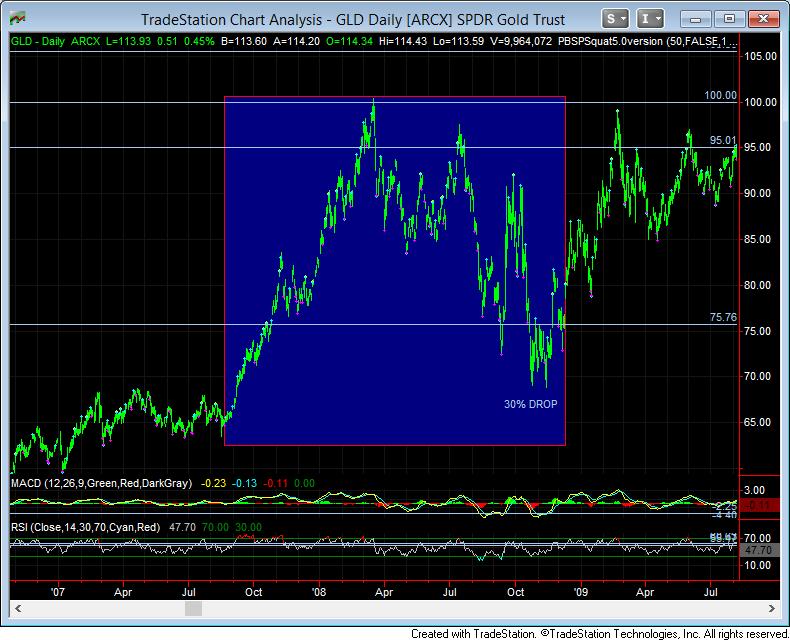
Task: Maximize the chart analysis window
Action: pos(729,19)
